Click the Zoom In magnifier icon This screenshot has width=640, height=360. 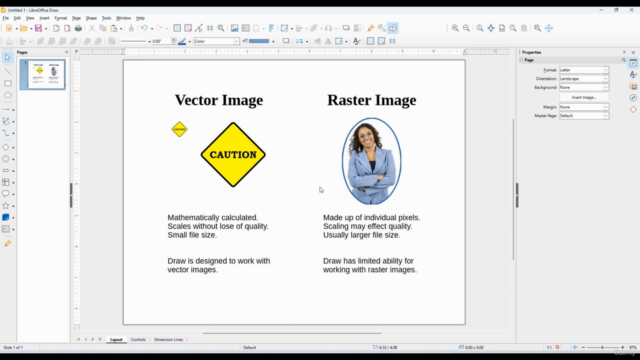pos(455,28)
